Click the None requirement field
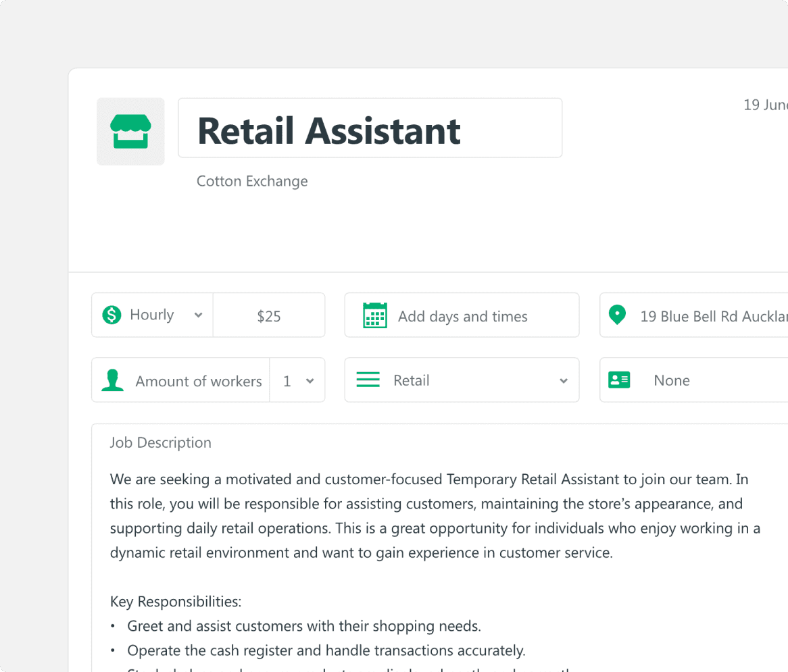The image size is (788, 672). click(x=672, y=380)
